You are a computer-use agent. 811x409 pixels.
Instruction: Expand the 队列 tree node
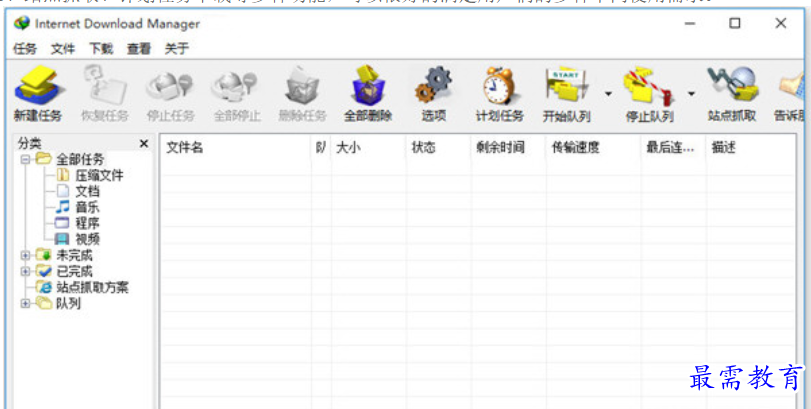(x=25, y=304)
